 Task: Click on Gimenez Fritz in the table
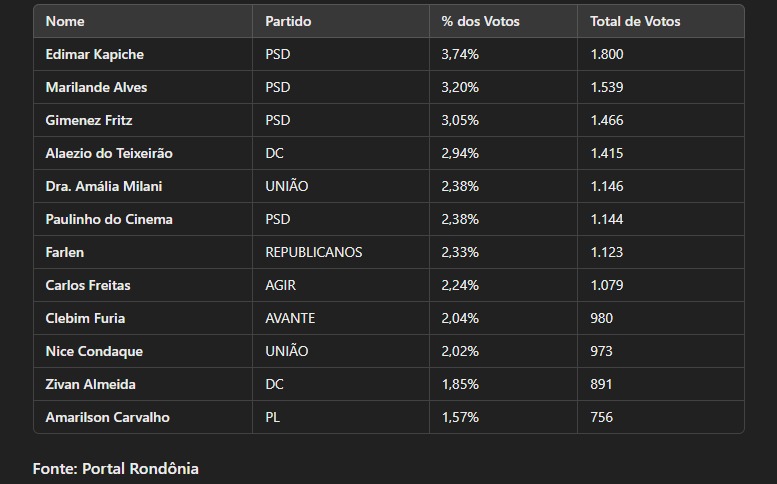tap(89, 120)
